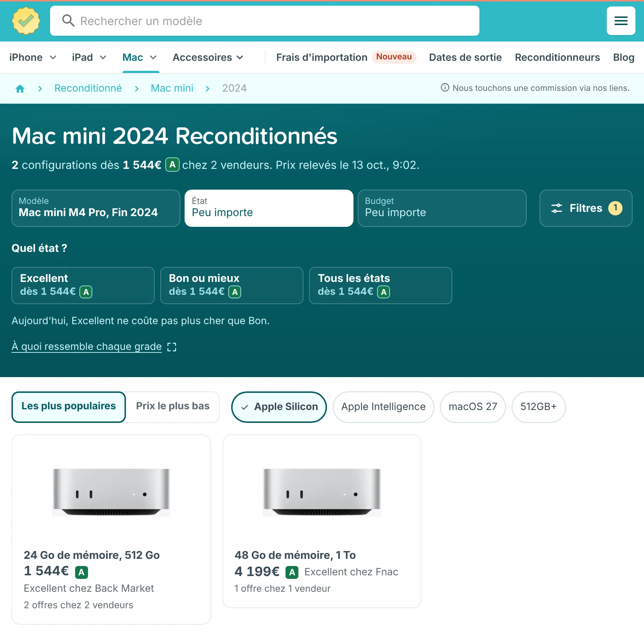Click the yellow checkmark site logo
This screenshot has width=644, height=644.
[x=26, y=21]
